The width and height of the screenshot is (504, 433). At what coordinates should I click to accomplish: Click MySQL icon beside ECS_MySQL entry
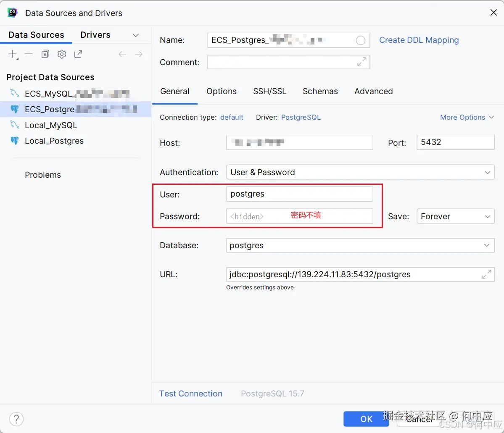tap(14, 94)
